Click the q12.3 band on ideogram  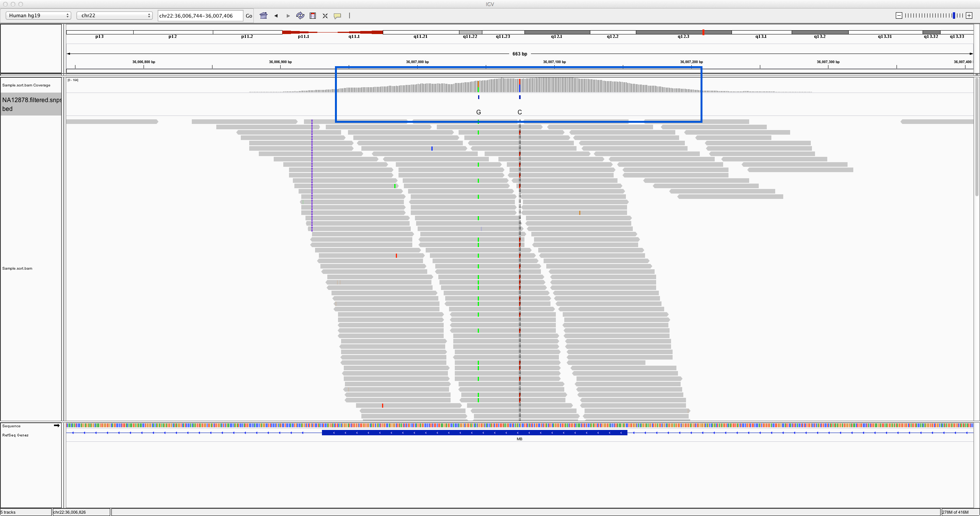click(x=683, y=33)
